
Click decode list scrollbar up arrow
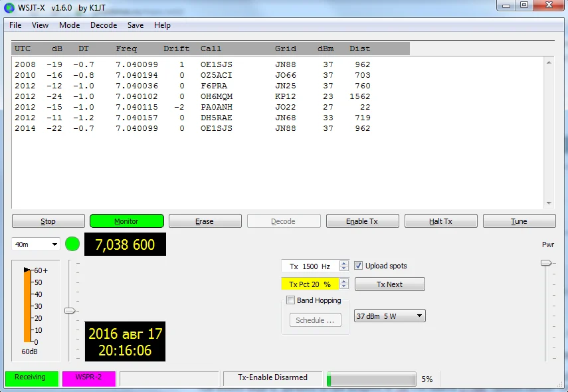coord(549,62)
